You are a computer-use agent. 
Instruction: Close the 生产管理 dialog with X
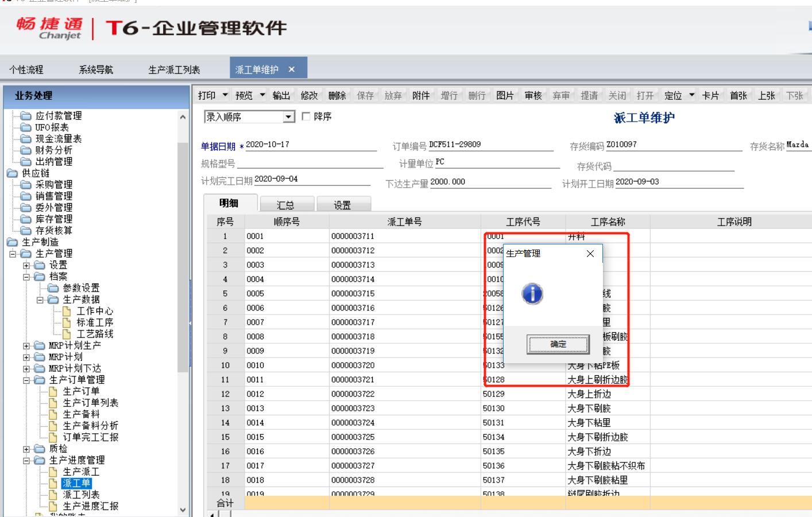(x=590, y=254)
